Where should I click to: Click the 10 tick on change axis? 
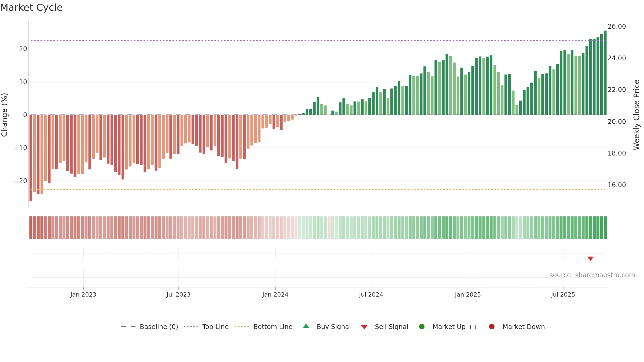[23, 82]
